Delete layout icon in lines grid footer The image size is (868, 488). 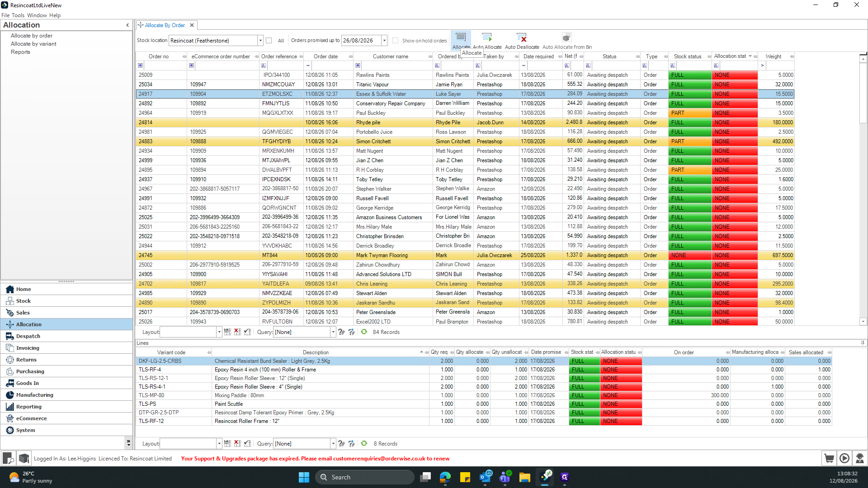(x=237, y=444)
